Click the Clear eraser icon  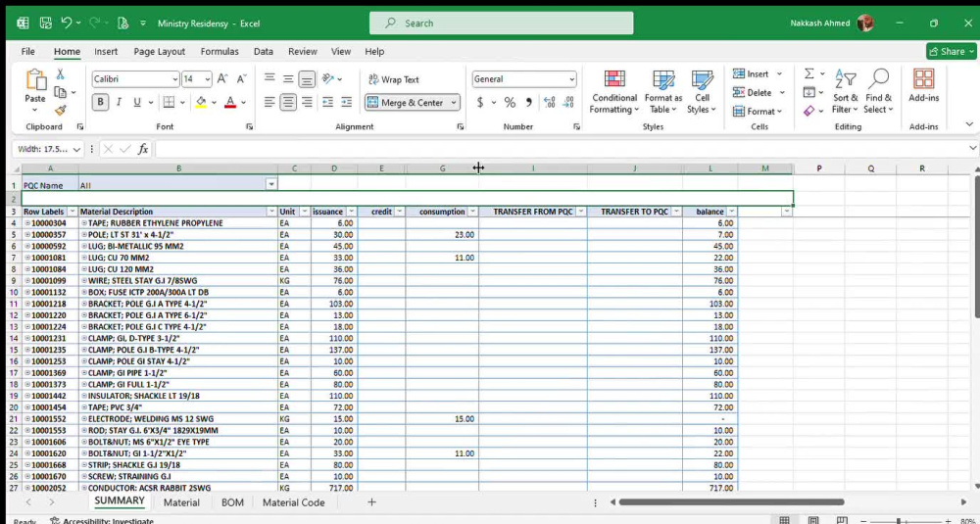[808, 111]
